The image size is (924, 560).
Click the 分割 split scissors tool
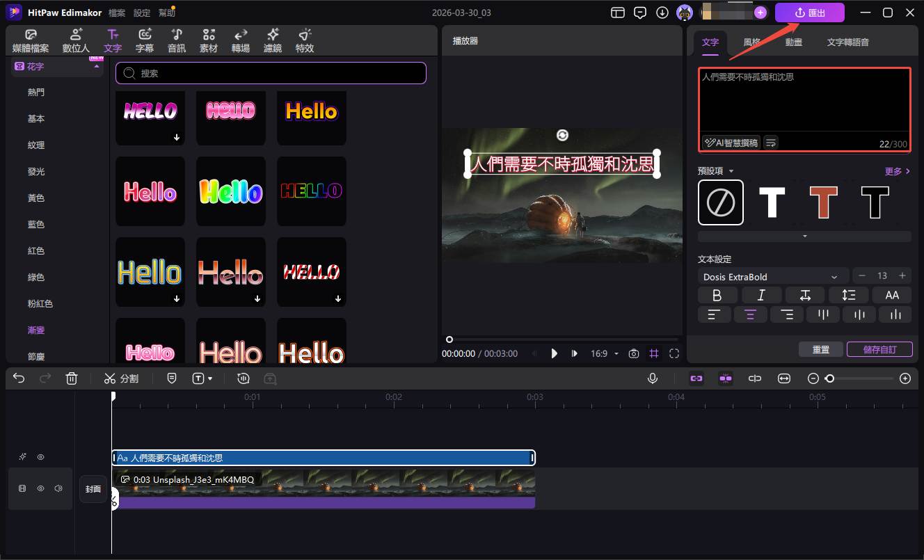click(x=121, y=378)
